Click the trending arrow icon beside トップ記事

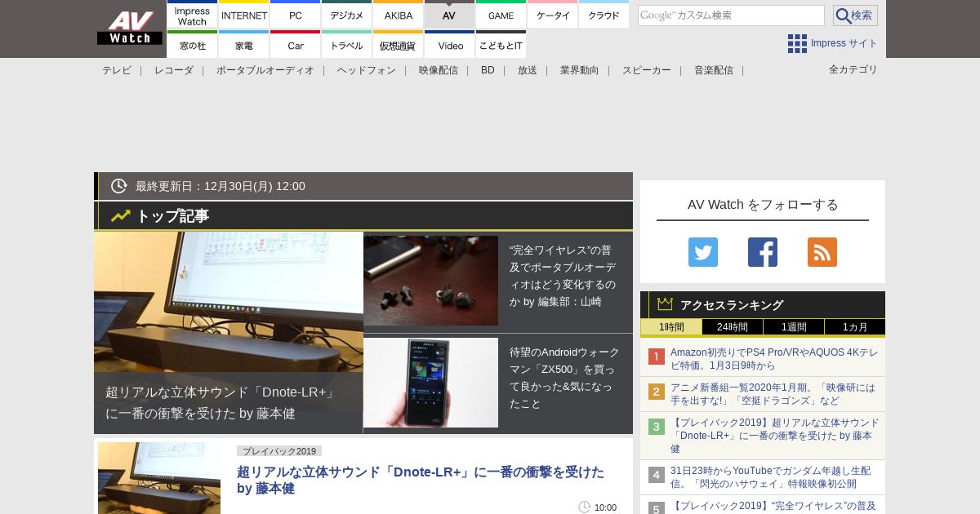click(121, 216)
